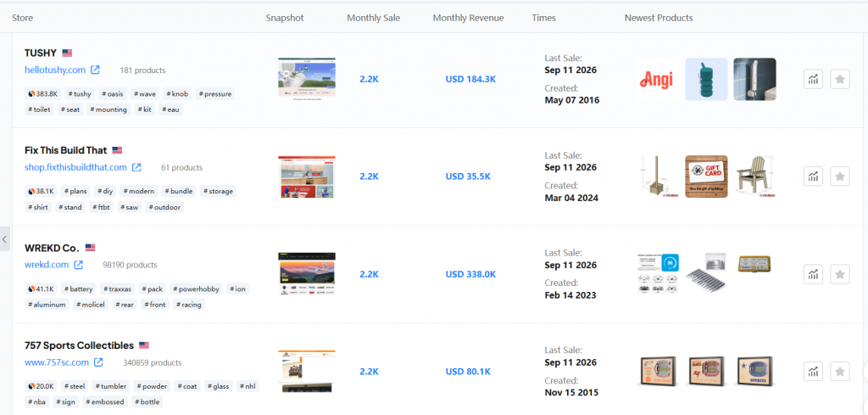Collapse the left sidebar with chevron handle

(4, 239)
